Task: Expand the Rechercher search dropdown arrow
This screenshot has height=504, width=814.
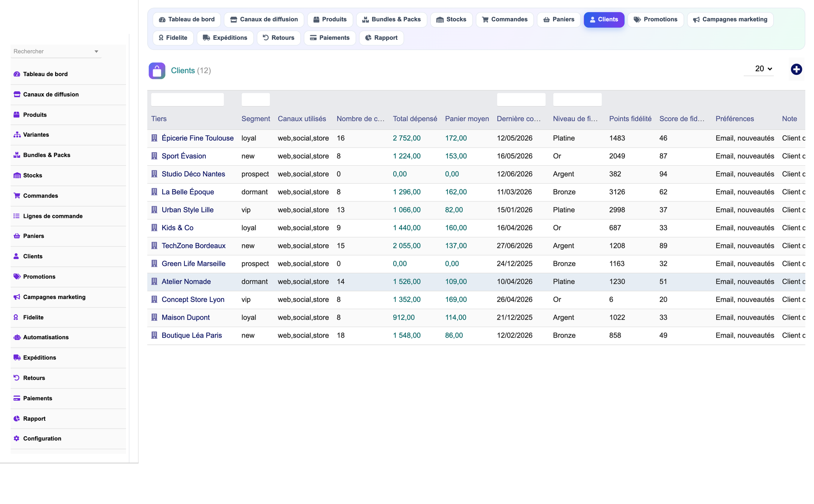Action: 96,51
